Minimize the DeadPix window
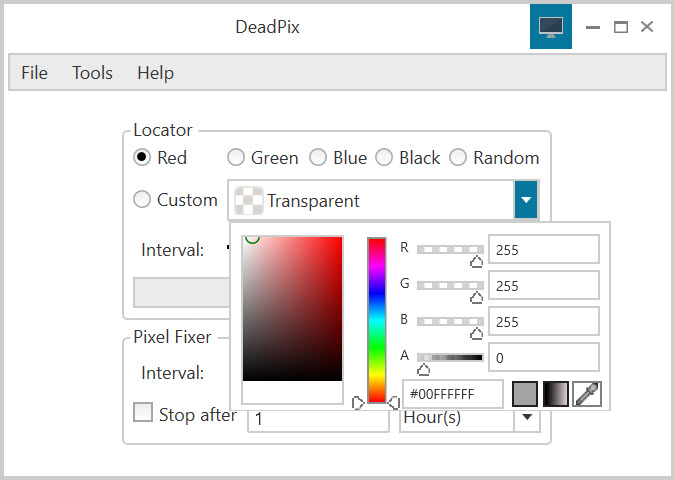This screenshot has width=674, height=480. click(593, 27)
